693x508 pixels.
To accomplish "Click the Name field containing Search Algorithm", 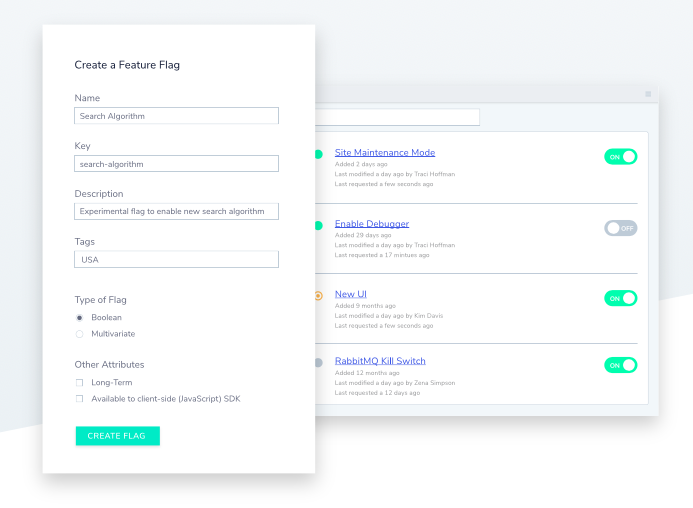I will click(x=176, y=116).
